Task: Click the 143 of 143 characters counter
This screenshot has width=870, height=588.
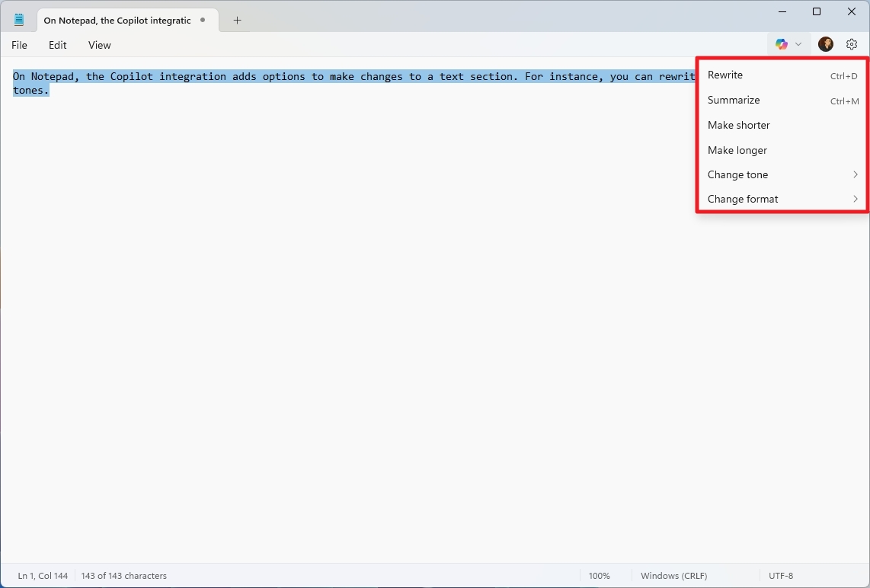Action: (124, 576)
